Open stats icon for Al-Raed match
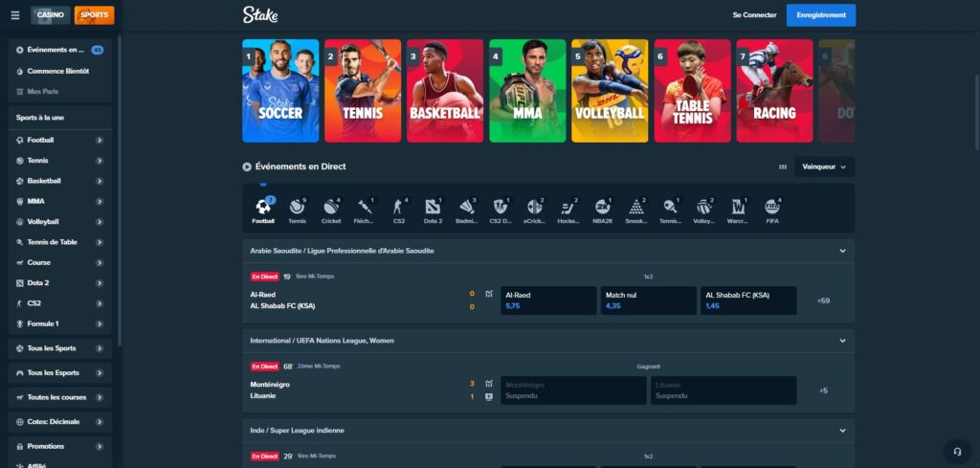This screenshot has width=980, height=468. (489, 294)
